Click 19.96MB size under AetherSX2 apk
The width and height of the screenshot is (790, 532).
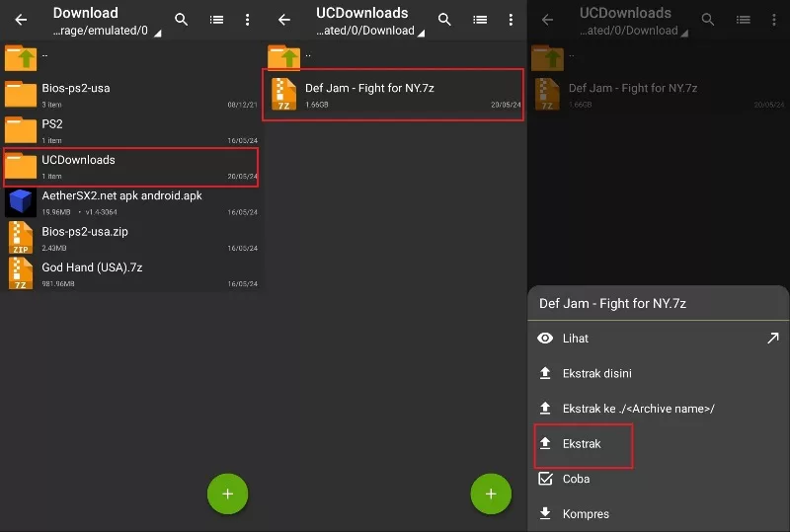[x=56, y=212]
